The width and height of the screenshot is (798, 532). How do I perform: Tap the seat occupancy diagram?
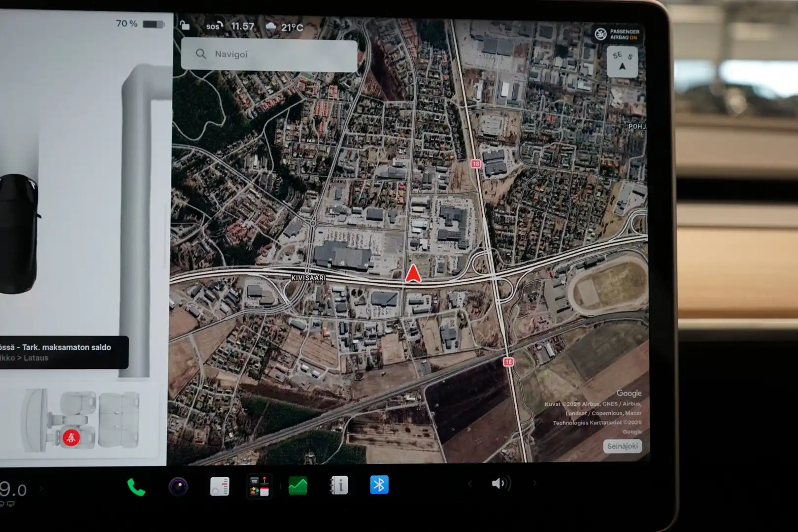click(x=81, y=420)
